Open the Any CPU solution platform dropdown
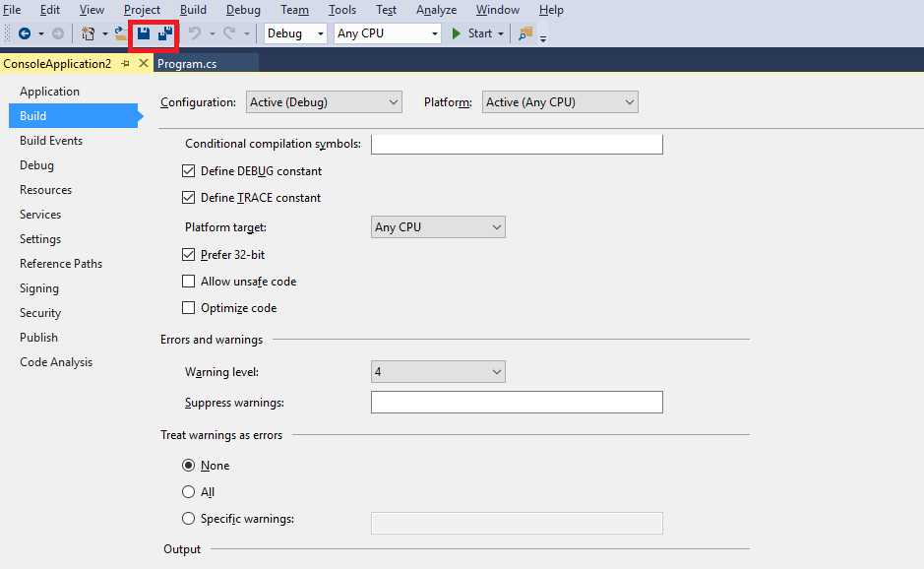Viewport: 924px width, 569px height. (x=387, y=33)
